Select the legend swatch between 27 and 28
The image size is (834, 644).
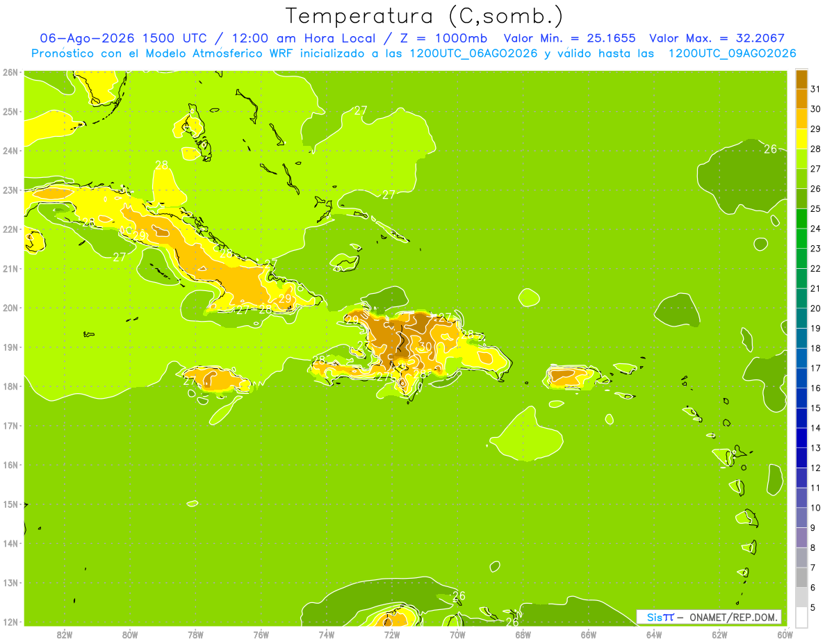(802, 158)
